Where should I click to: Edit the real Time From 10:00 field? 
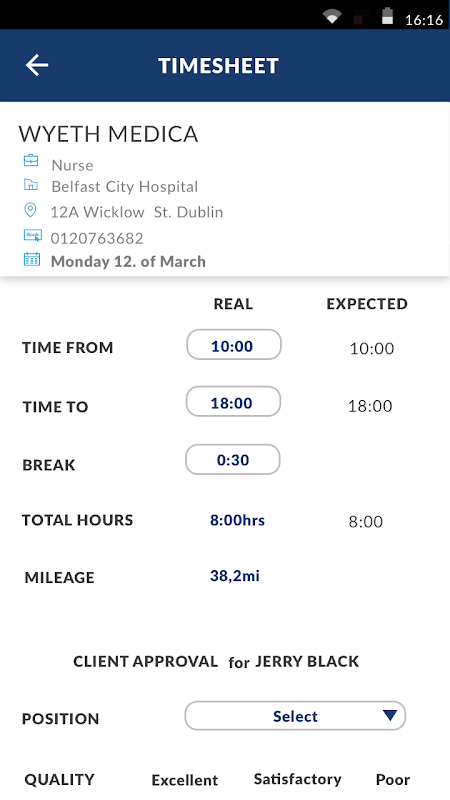click(234, 345)
